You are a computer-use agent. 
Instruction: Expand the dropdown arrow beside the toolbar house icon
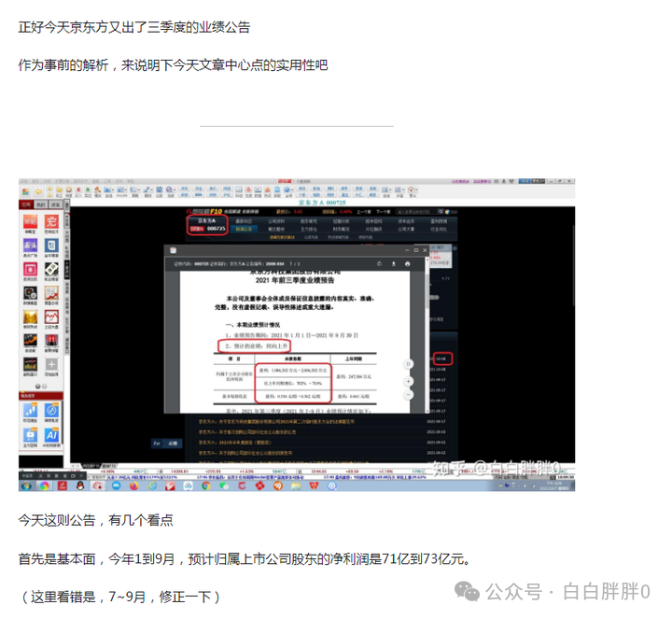416,190
